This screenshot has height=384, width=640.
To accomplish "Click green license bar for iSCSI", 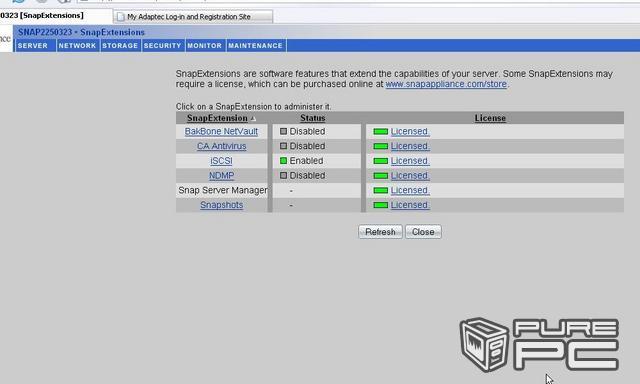I will [380, 161].
